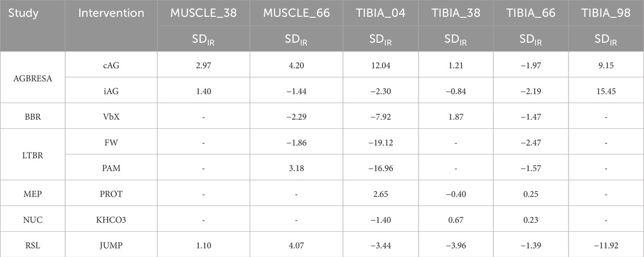
Task: Select the −7.92 cell in the VbX row
Action: pyautogui.click(x=368, y=116)
